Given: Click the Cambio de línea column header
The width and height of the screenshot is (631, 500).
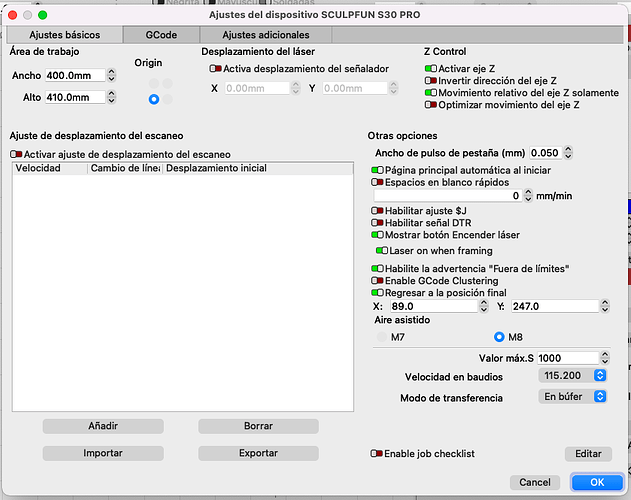Looking at the screenshot, I should [x=125, y=168].
